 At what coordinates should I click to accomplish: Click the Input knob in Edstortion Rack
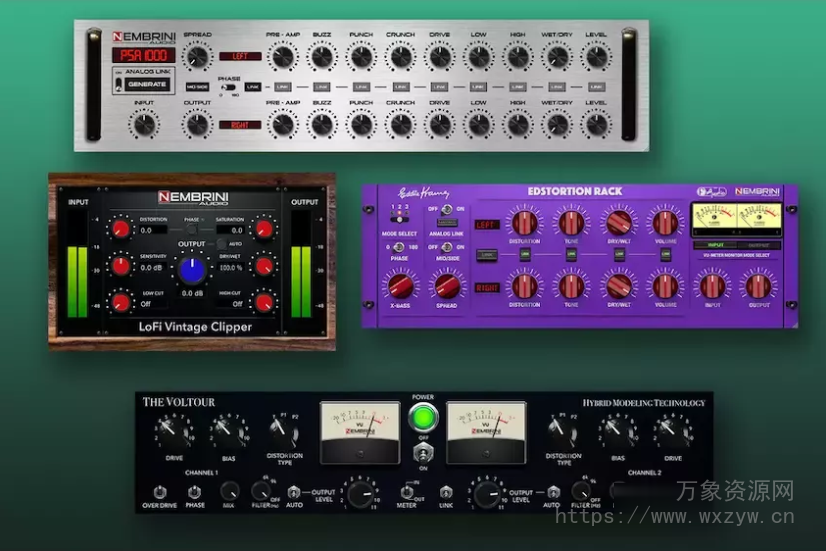tap(712, 286)
